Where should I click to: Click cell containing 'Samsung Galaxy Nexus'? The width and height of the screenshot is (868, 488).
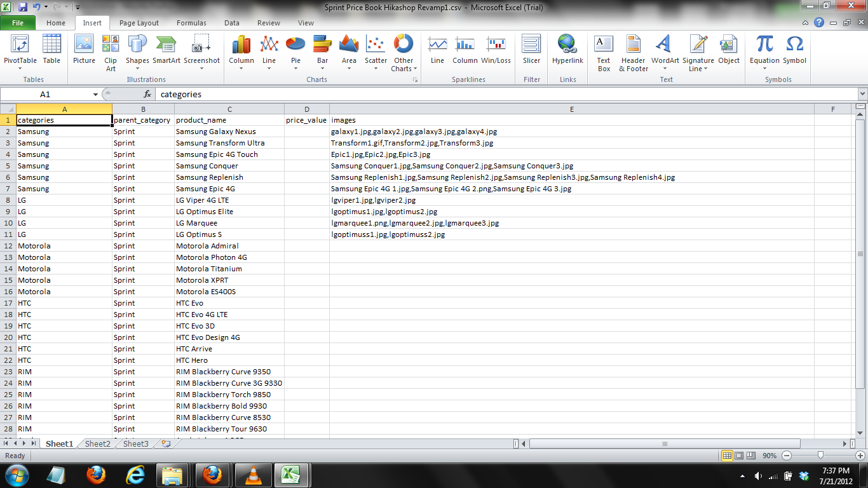coord(229,132)
